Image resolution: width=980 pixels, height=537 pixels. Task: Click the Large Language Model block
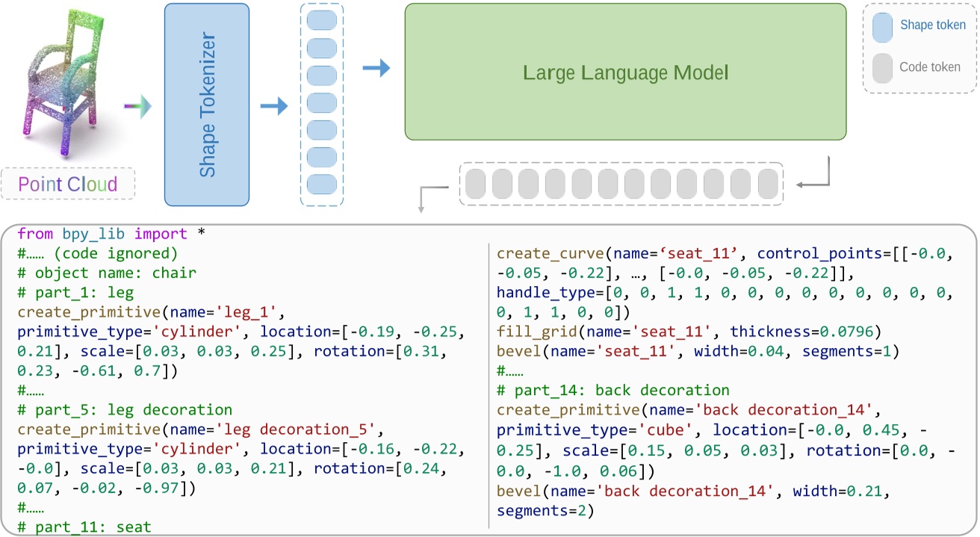pos(624,71)
